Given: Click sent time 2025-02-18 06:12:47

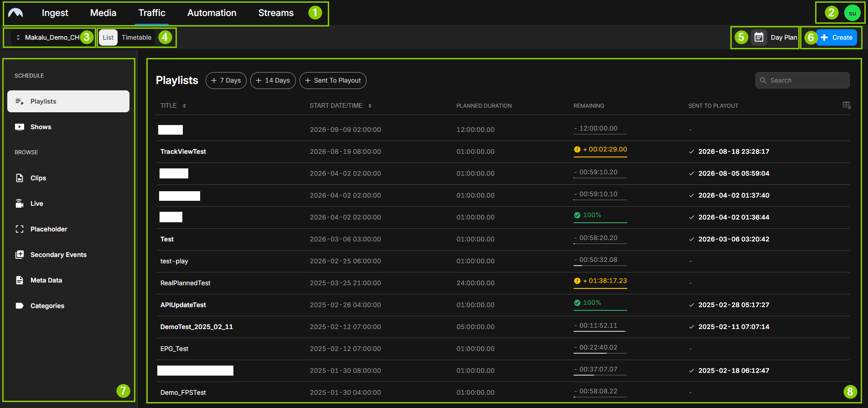Looking at the screenshot, I should (734, 371).
